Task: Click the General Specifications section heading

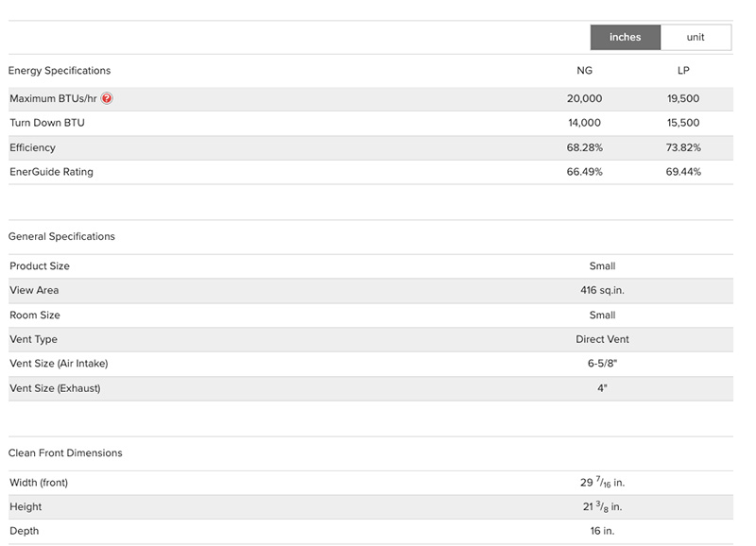Action: click(61, 237)
